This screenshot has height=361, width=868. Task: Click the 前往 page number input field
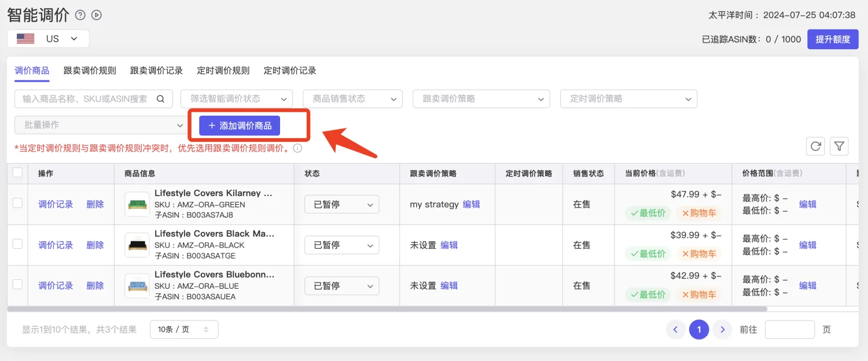pos(789,330)
